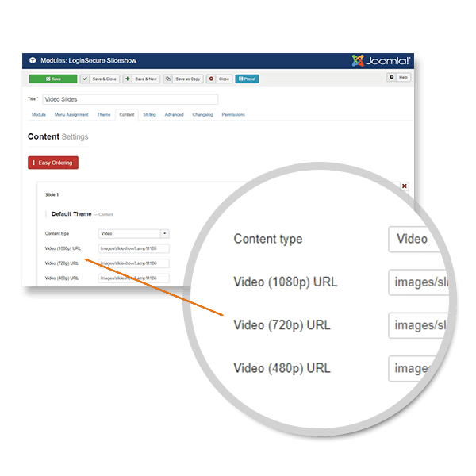Click the Save & New button
This screenshot has height=476, width=476.
point(141,79)
